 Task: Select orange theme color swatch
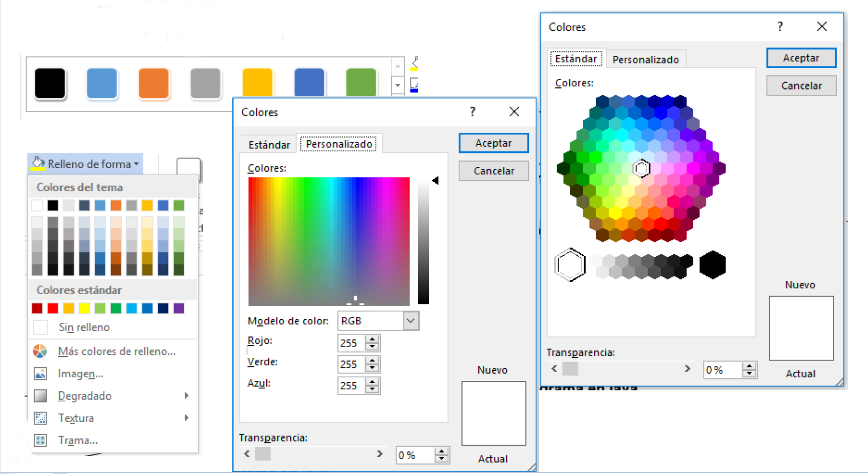click(116, 205)
